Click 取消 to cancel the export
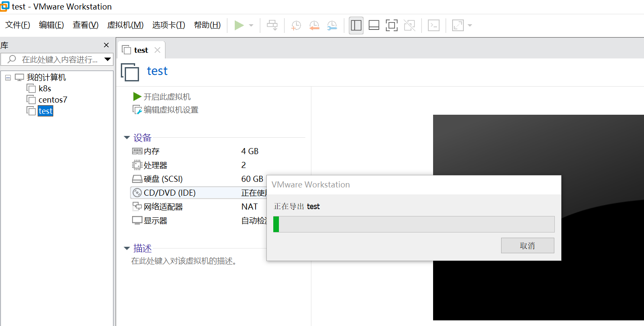The width and height of the screenshot is (644, 326). pos(527,245)
